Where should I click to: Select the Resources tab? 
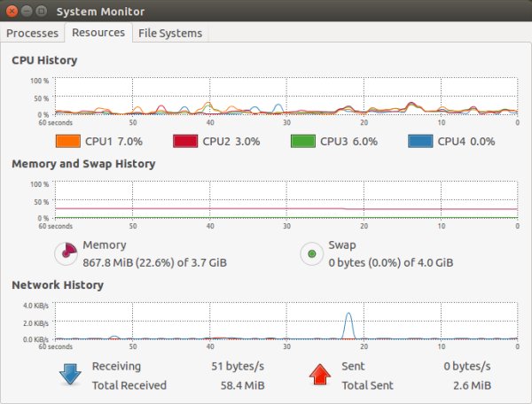pos(98,33)
